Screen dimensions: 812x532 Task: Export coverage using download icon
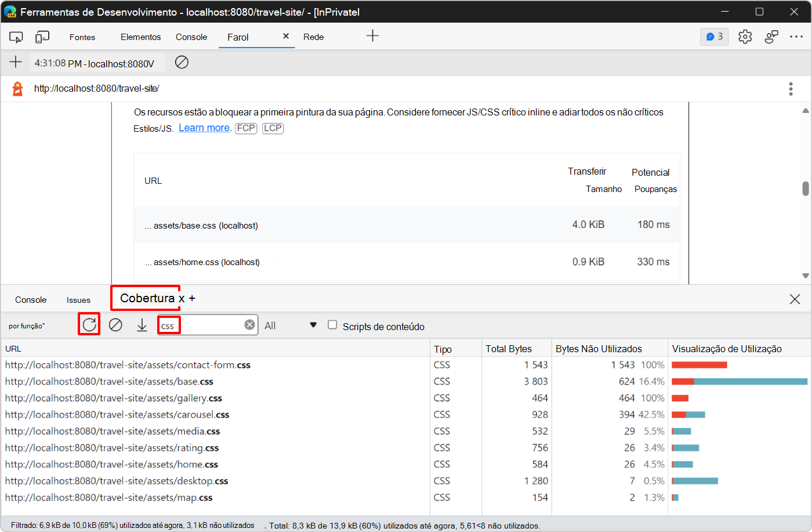coord(142,325)
